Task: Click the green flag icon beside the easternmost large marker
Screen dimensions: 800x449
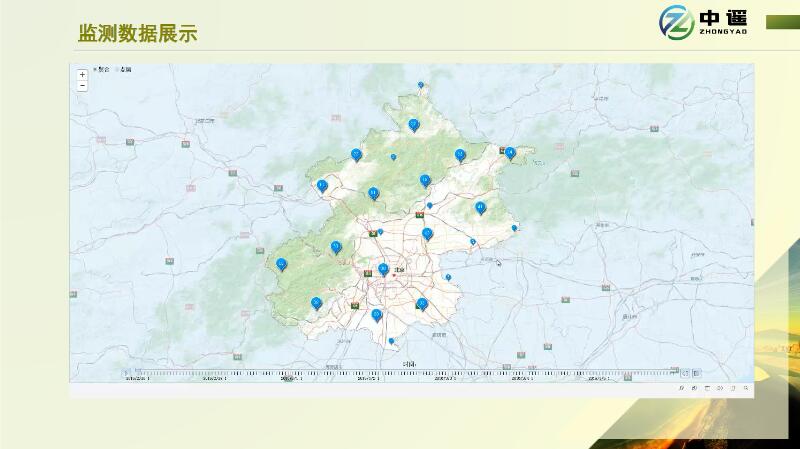Action: (x=502, y=151)
